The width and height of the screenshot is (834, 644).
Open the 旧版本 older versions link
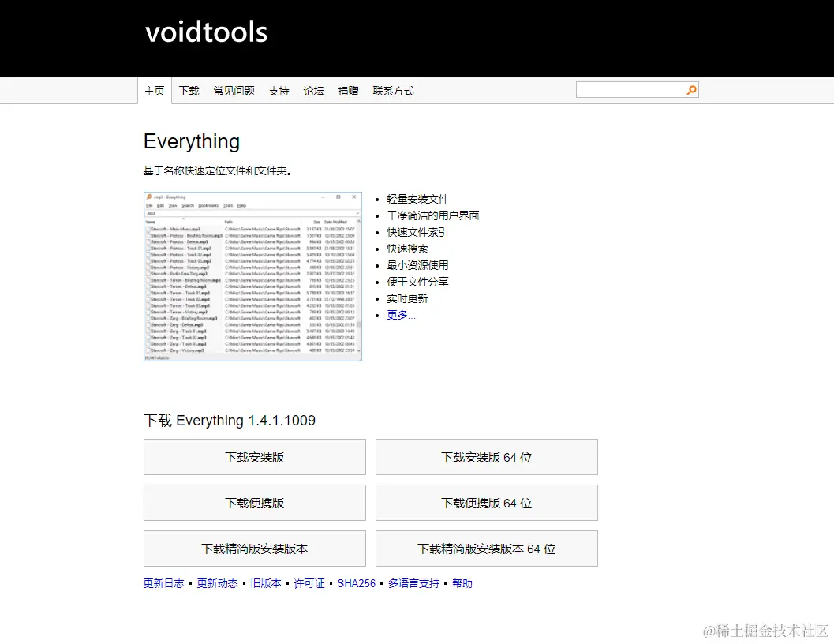click(266, 583)
